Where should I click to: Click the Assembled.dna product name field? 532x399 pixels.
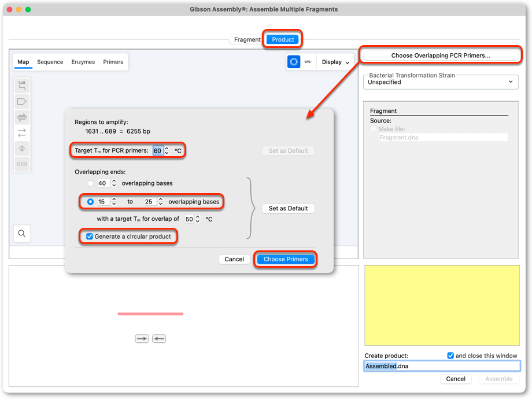(x=442, y=366)
